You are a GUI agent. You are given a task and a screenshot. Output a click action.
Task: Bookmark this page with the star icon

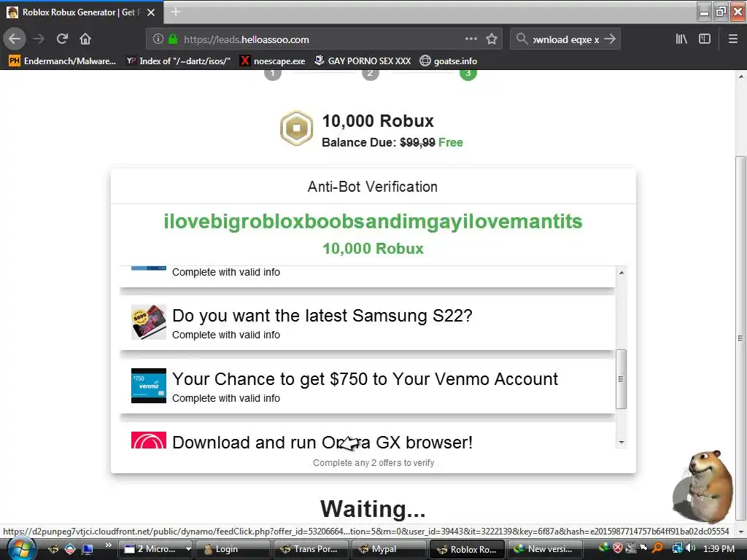pos(492,39)
